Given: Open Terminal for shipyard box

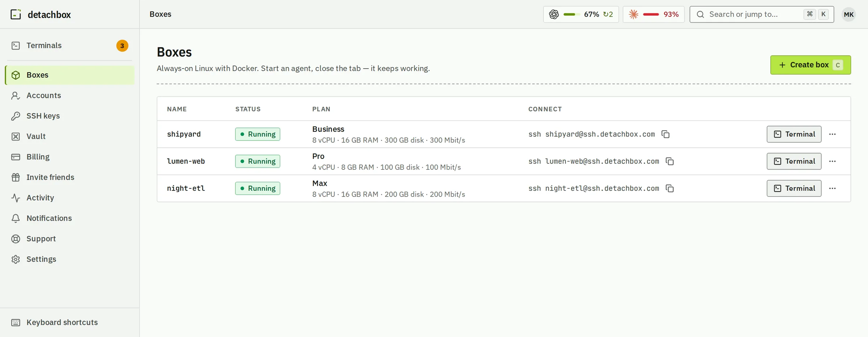Looking at the screenshot, I should tap(794, 134).
